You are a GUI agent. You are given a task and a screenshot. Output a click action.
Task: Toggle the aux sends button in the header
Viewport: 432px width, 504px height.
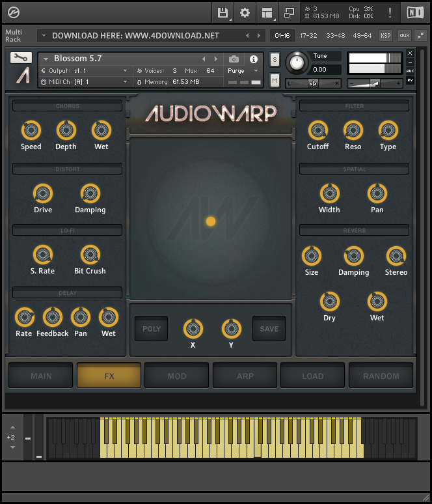(x=405, y=35)
